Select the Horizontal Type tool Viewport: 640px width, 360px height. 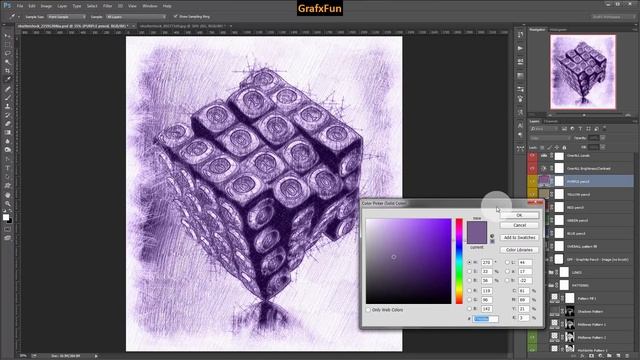point(7,168)
